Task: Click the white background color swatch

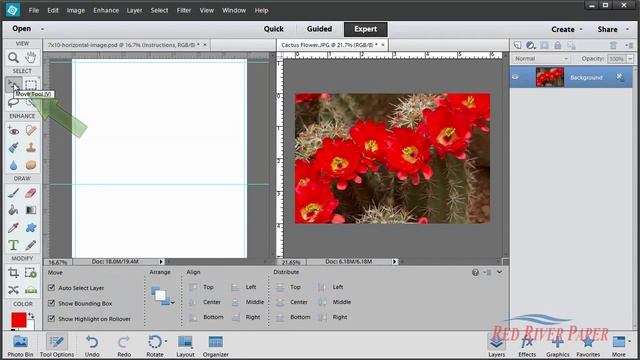Action: click(32, 325)
